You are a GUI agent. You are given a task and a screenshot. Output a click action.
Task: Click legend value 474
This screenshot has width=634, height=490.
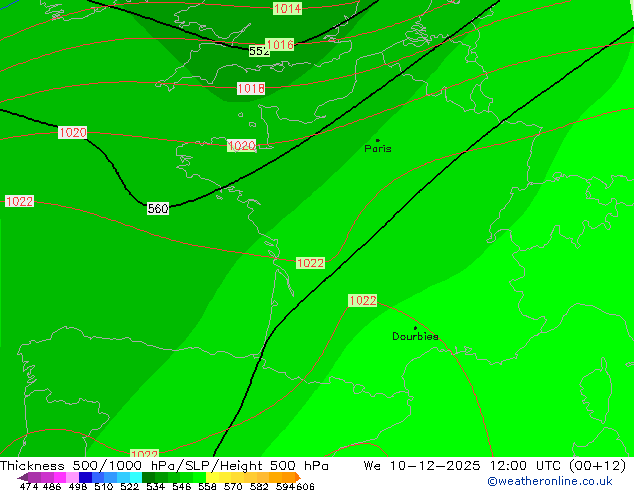click(29, 486)
